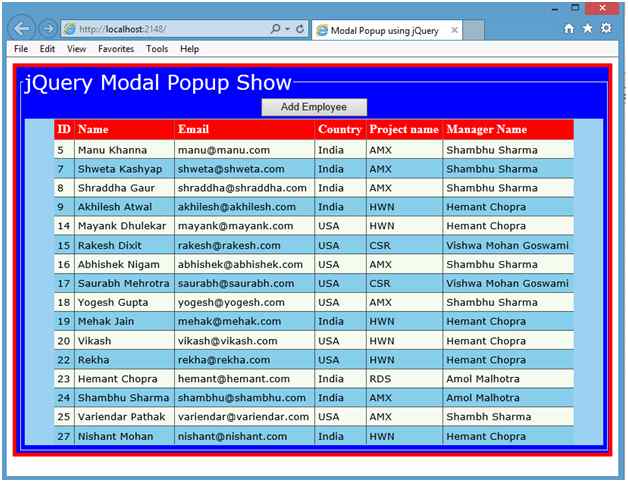Click the yogesh@yogesh.com email cell
The image size is (628, 482).
pos(244,303)
